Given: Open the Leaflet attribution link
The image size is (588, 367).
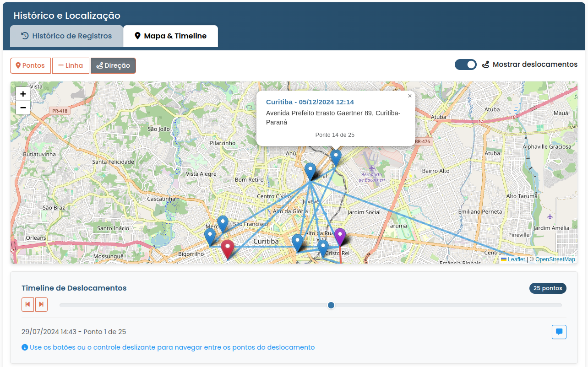Looking at the screenshot, I should pyautogui.click(x=516, y=259).
